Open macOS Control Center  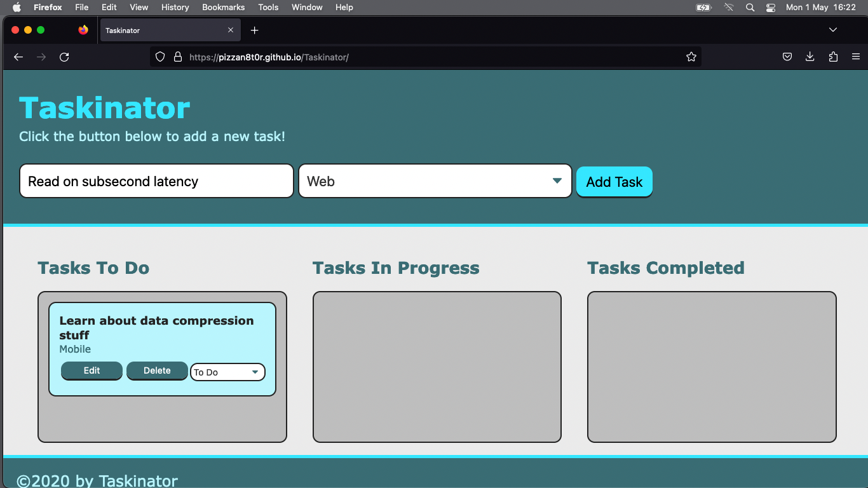(771, 8)
